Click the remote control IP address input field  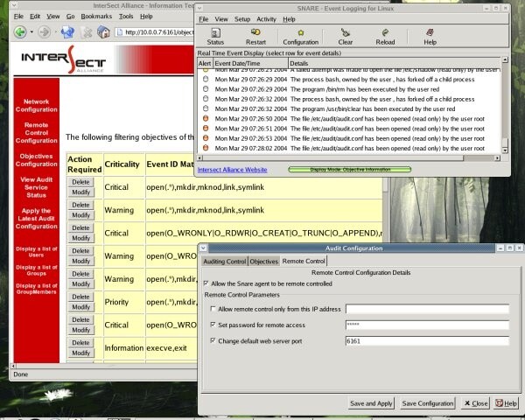[427, 309]
